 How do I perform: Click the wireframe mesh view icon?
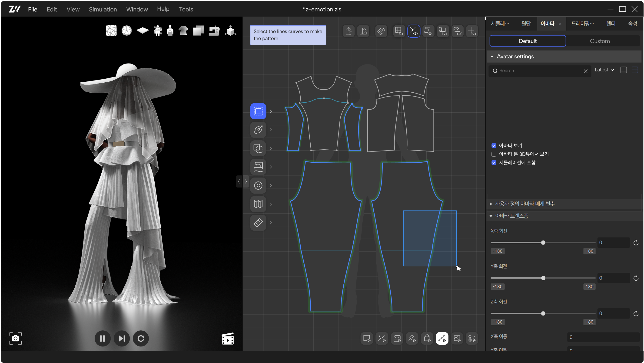coord(111,31)
